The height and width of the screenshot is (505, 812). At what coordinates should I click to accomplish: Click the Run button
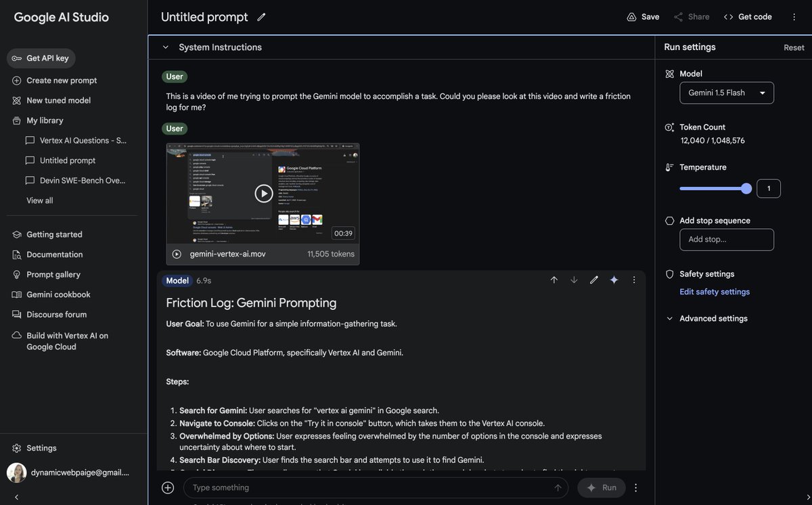pos(602,487)
